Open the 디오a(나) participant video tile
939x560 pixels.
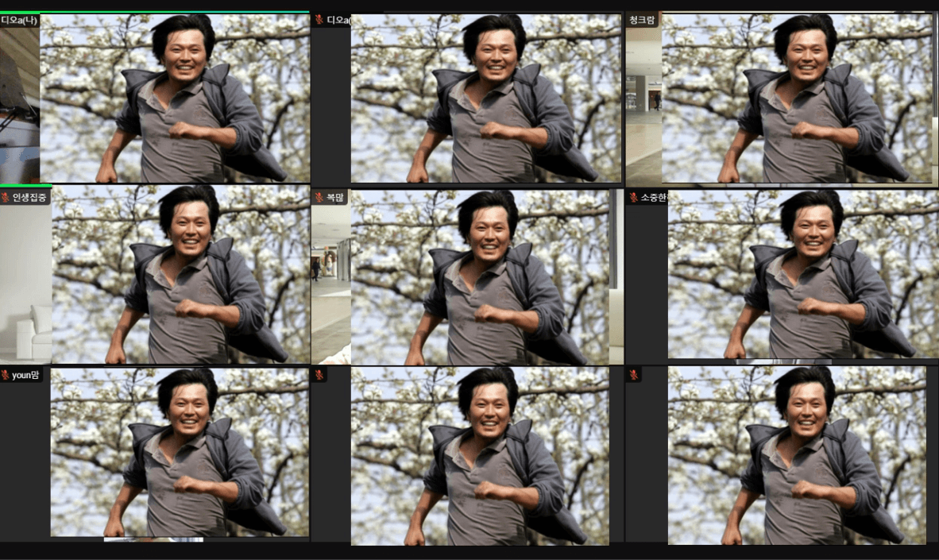(x=155, y=98)
